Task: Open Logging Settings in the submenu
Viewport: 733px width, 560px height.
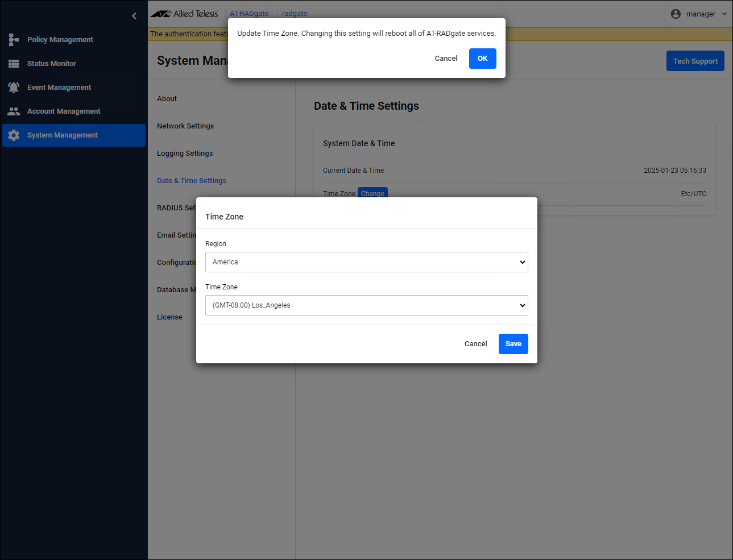Action: pos(185,154)
